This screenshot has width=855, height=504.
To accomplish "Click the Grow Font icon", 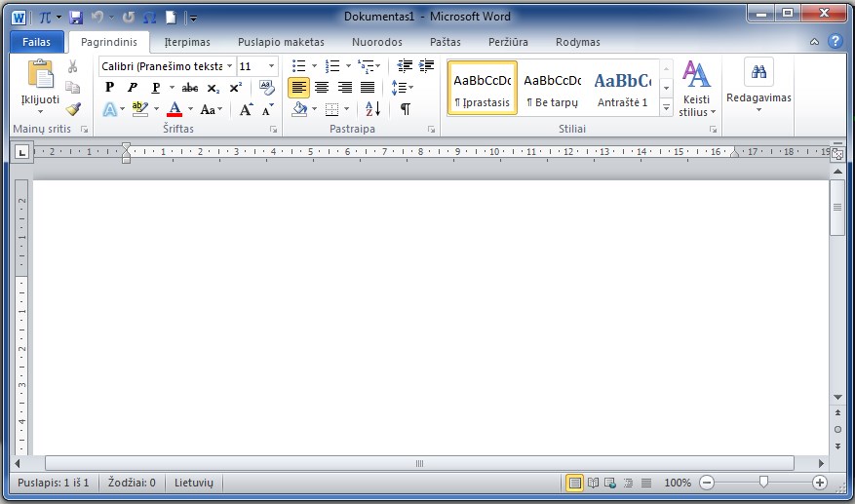I will point(247,109).
